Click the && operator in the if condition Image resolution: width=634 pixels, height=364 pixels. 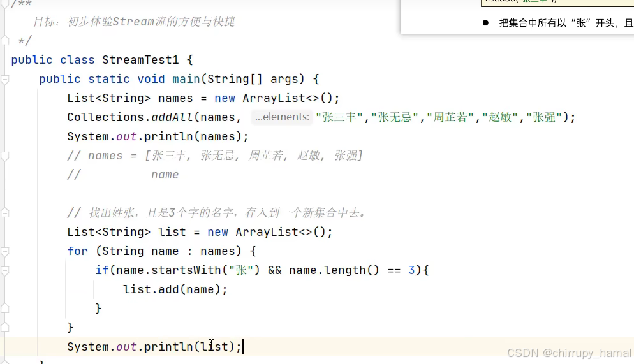click(x=274, y=270)
